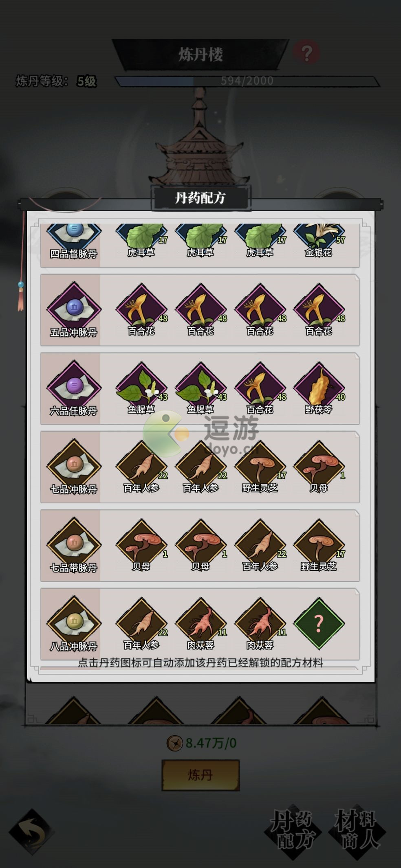Click the alchemy level progress bar
The width and height of the screenshot is (401, 868).
point(247,81)
